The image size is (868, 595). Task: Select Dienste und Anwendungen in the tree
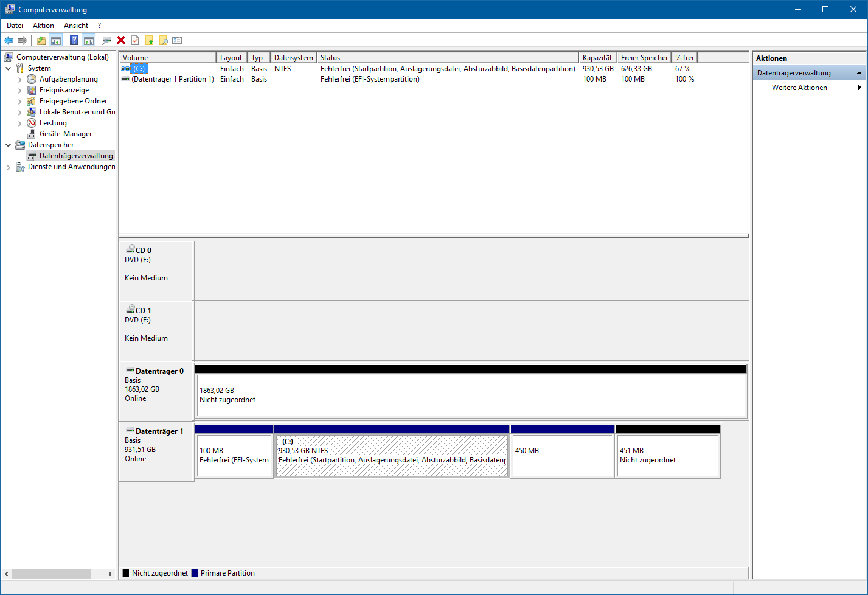point(71,167)
